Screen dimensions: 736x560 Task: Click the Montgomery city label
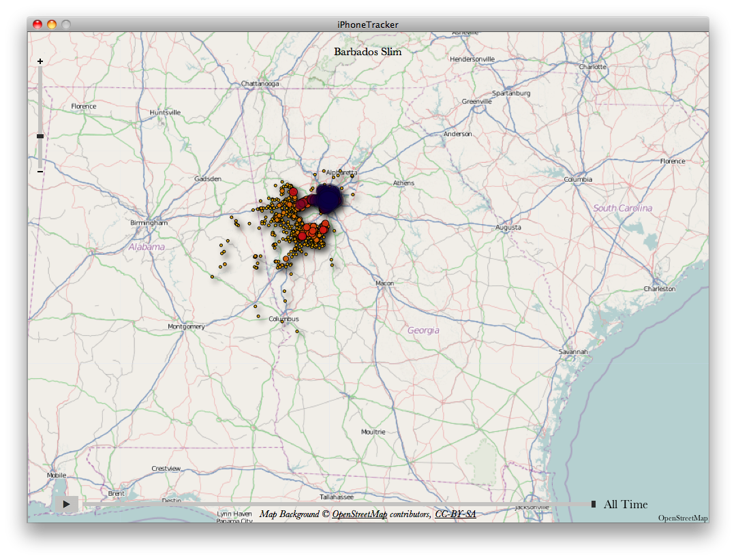[186, 326]
